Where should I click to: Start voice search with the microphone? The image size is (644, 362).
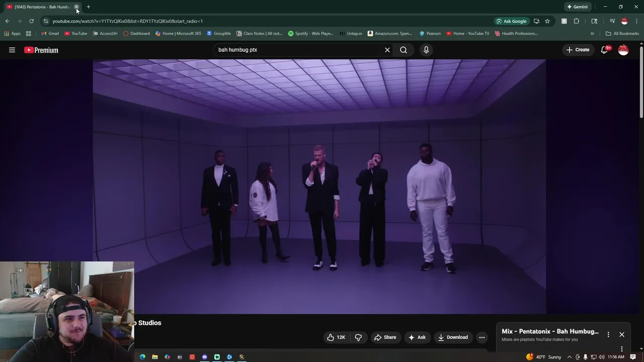pyautogui.click(x=426, y=50)
